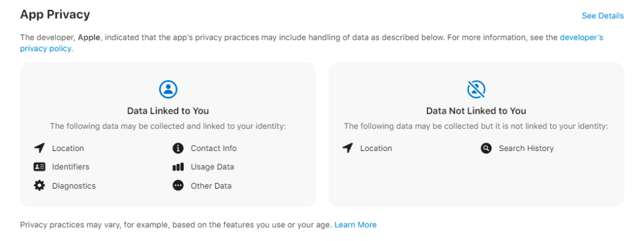
Task: Click the App Privacy section title
Action: 55,14
